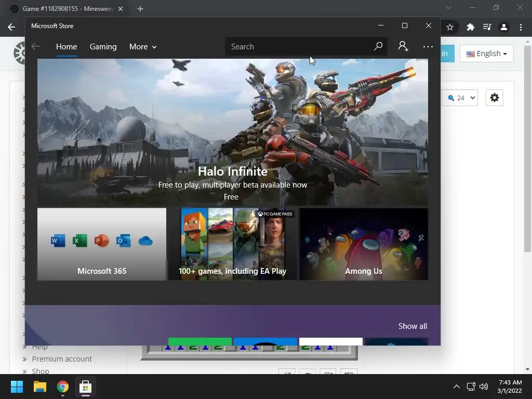Select the Game #1182908155 Chrome tab
This screenshot has width=532, height=399.
[67, 9]
